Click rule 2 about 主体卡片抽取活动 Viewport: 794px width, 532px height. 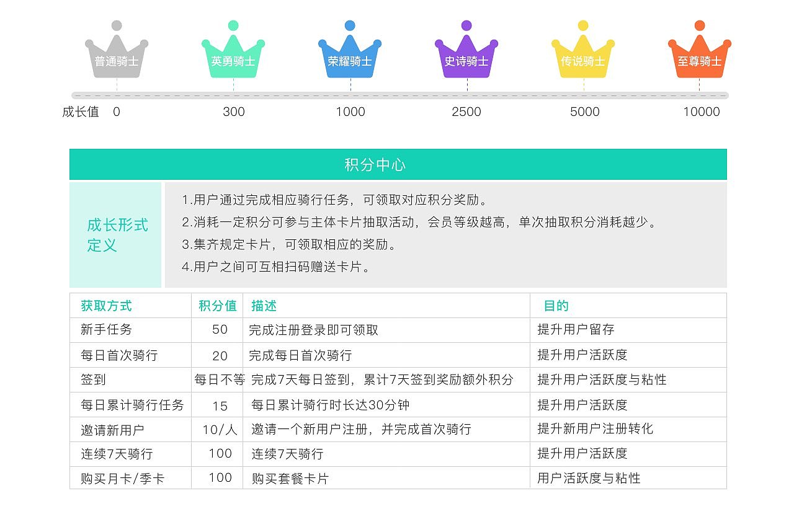[x=419, y=223]
